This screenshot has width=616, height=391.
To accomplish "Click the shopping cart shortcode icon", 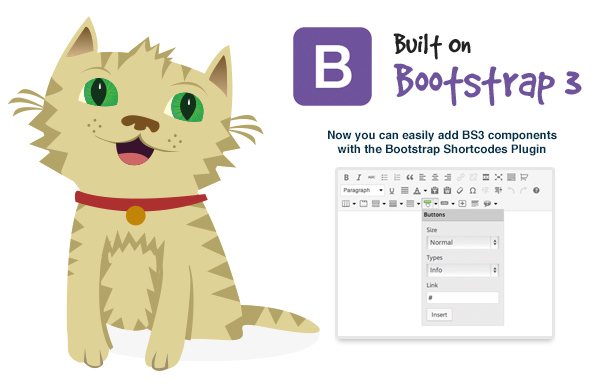I will pyautogui.click(x=524, y=177).
